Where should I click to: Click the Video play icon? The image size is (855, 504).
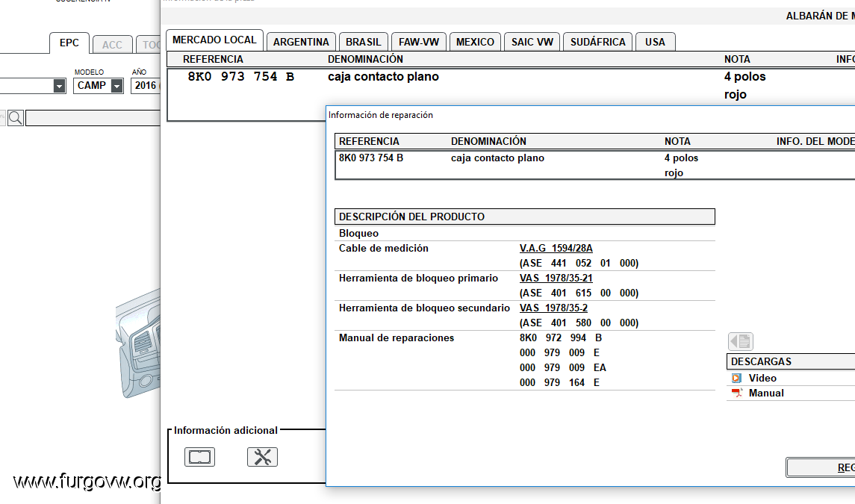click(x=736, y=378)
